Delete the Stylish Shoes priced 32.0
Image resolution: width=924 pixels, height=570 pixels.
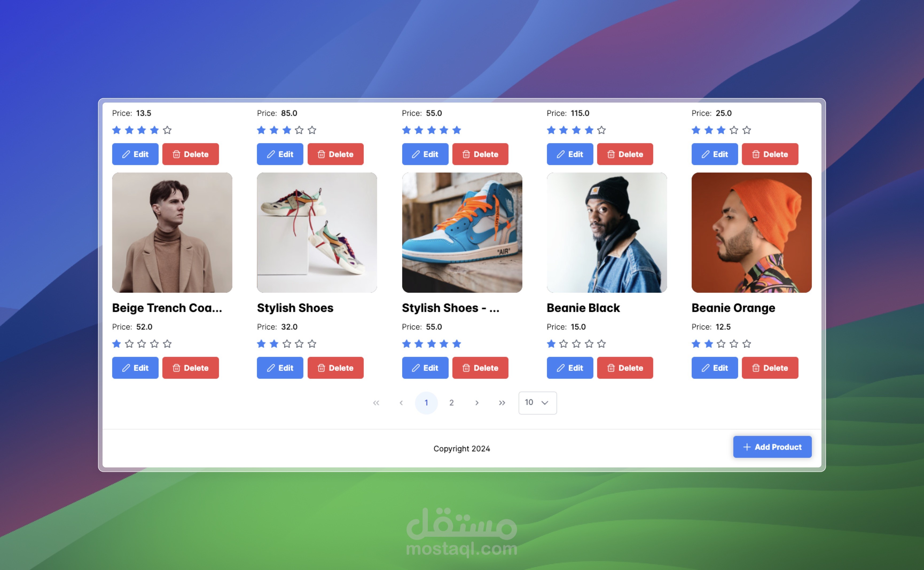point(335,368)
